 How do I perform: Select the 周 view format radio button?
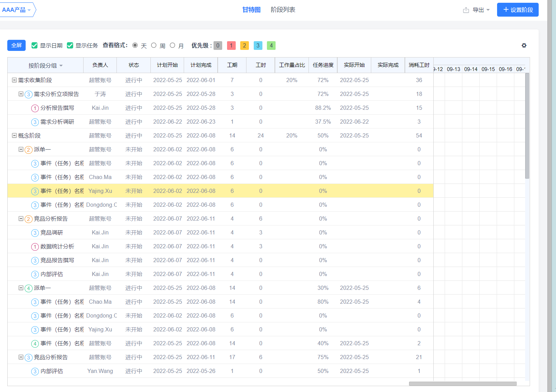154,45
